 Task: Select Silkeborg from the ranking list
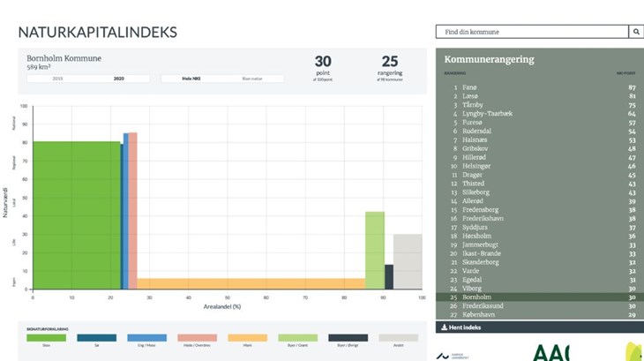[475, 192]
